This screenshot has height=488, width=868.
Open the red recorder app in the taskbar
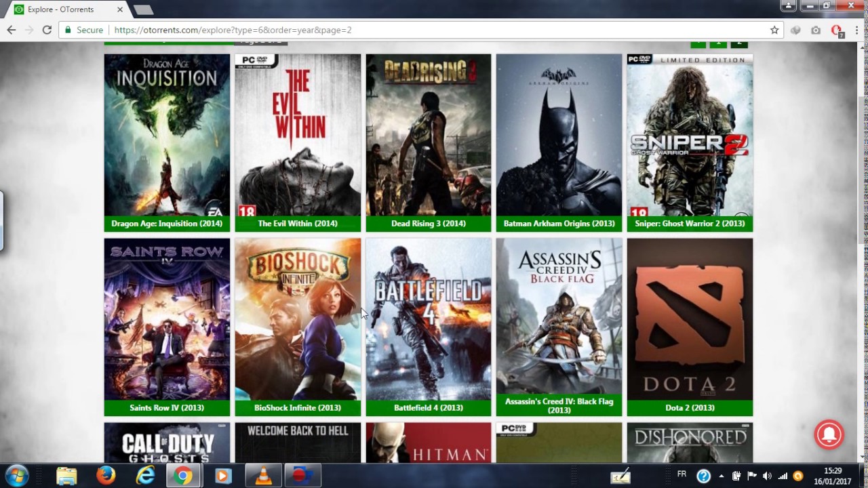[x=302, y=476]
